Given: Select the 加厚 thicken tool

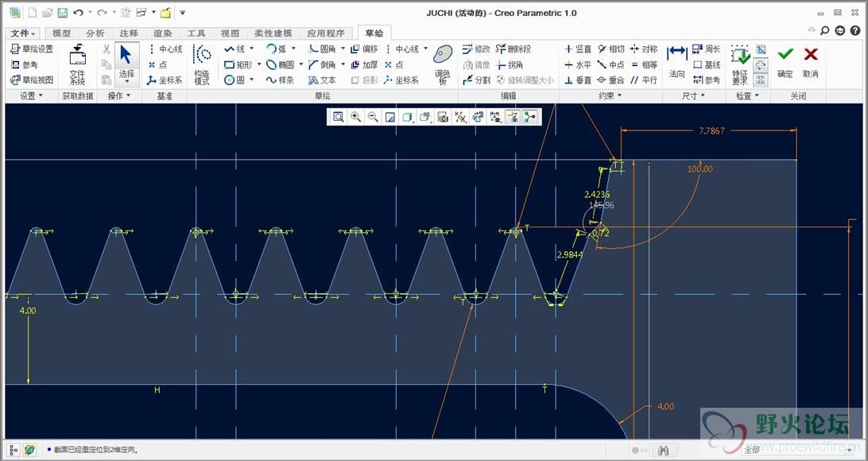Looking at the screenshot, I should click(364, 64).
